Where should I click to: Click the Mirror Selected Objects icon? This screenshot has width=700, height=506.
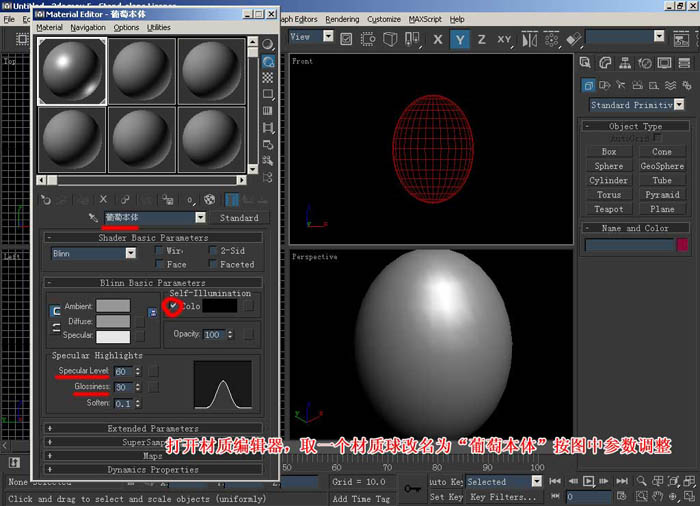tap(529, 39)
